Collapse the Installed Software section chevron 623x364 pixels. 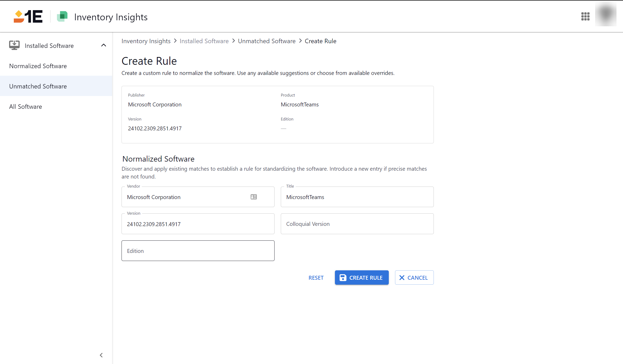[x=104, y=45]
